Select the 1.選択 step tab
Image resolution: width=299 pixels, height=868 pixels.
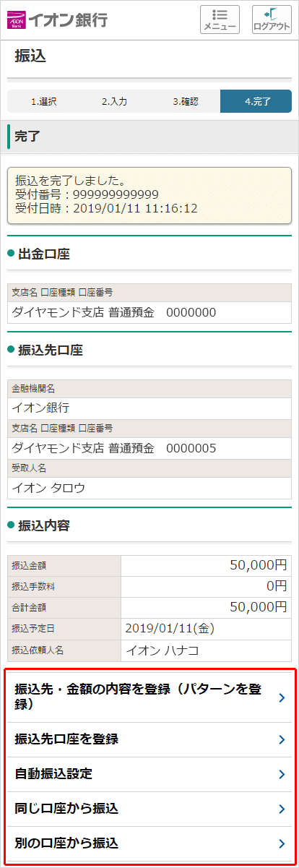tap(43, 101)
